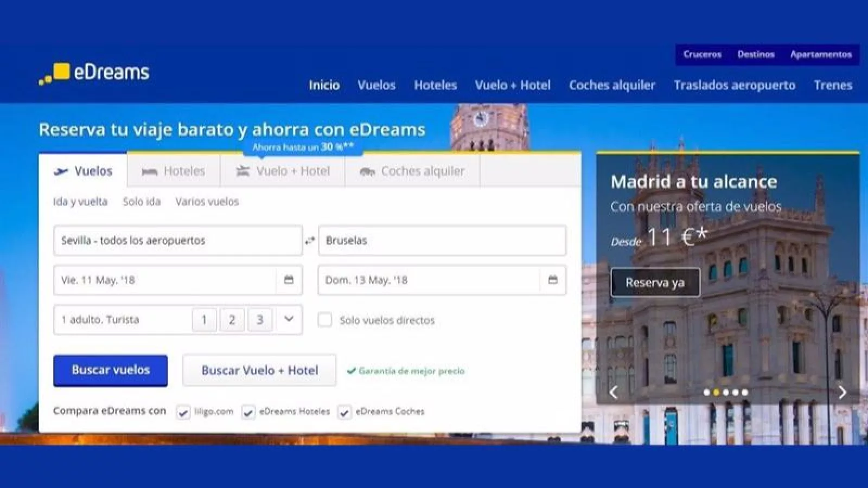Click the Buscar vuelos button
The height and width of the screenshot is (488, 868).
111,370
